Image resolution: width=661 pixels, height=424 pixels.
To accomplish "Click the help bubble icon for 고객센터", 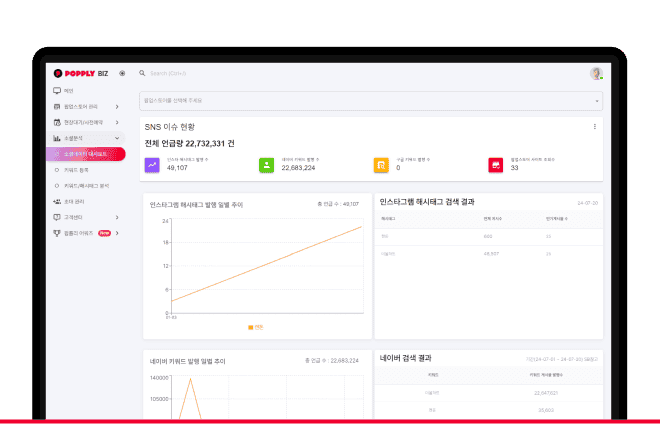I will pos(57,217).
